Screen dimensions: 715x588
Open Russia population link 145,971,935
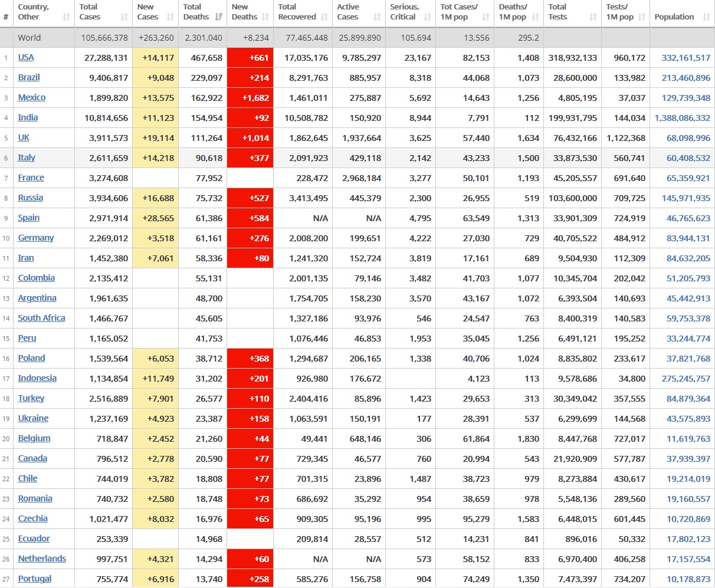686,198
